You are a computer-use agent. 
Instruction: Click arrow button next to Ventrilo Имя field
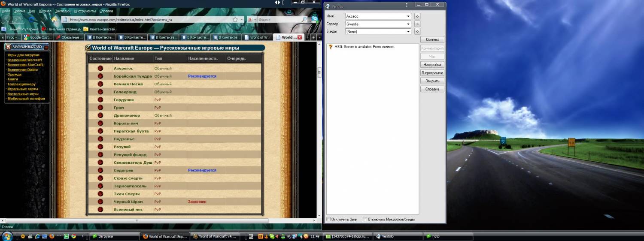click(x=417, y=16)
